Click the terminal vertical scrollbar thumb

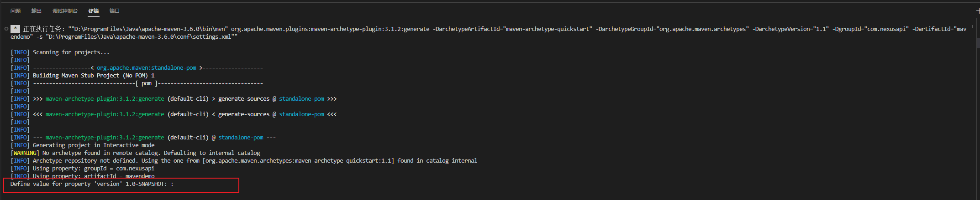click(x=978, y=43)
